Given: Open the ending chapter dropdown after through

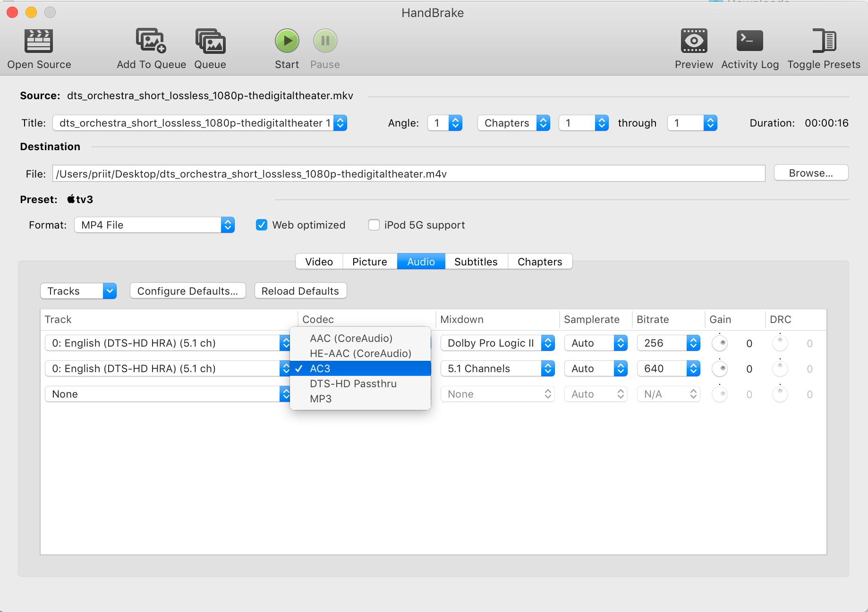Looking at the screenshot, I should tap(692, 123).
